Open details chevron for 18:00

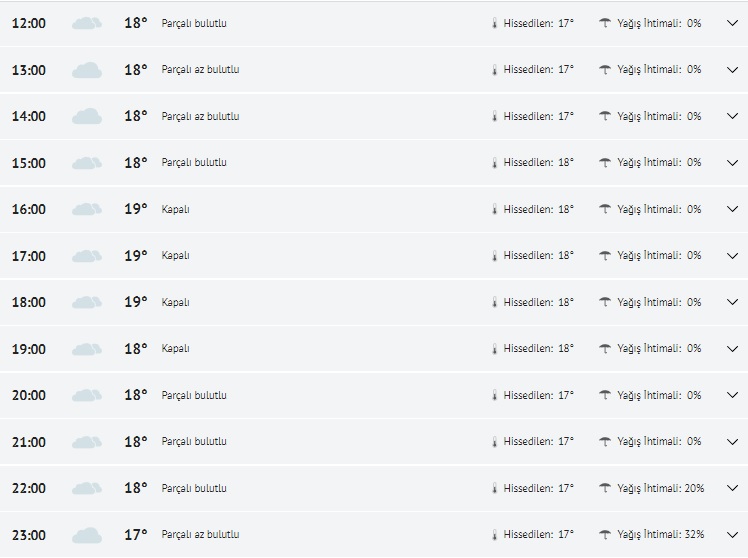click(732, 302)
